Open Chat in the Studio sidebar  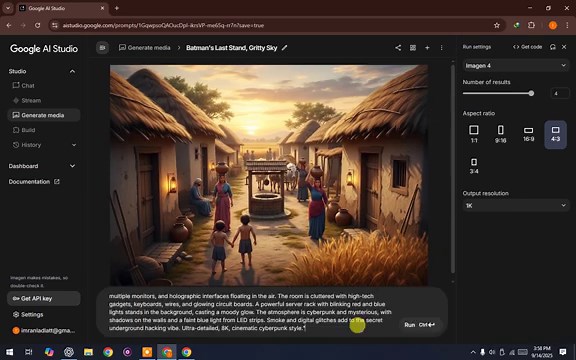pos(43,86)
